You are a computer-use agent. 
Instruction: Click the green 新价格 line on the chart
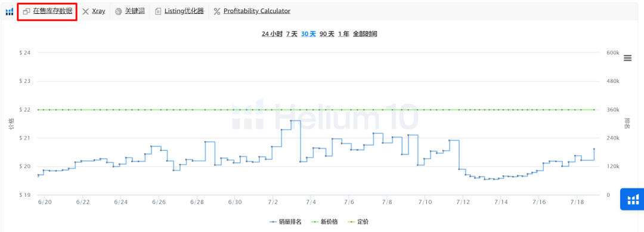click(316, 110)
